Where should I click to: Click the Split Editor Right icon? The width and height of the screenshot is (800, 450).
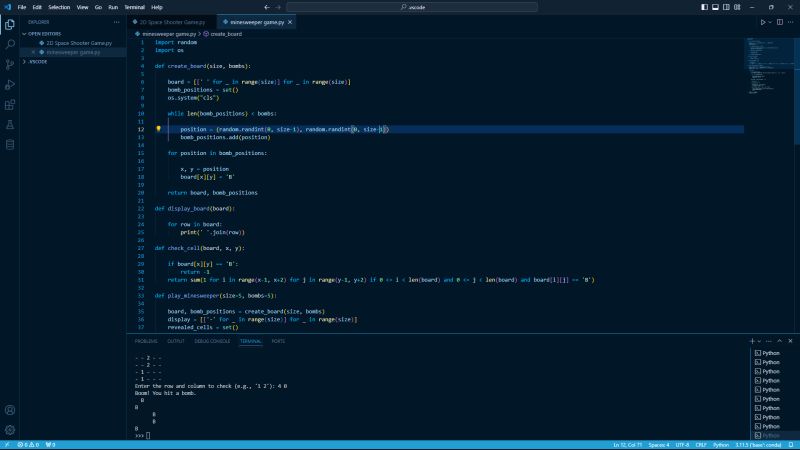(x=779, y=21)
